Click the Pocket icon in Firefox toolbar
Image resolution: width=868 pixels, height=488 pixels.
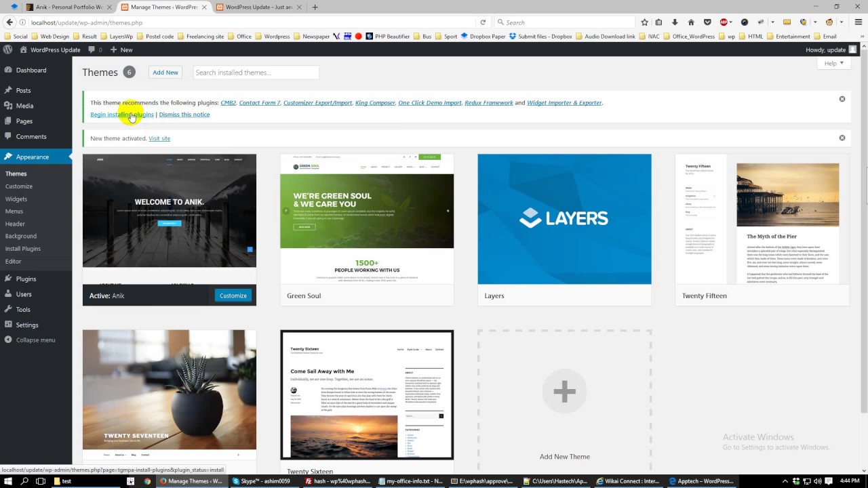707,22
